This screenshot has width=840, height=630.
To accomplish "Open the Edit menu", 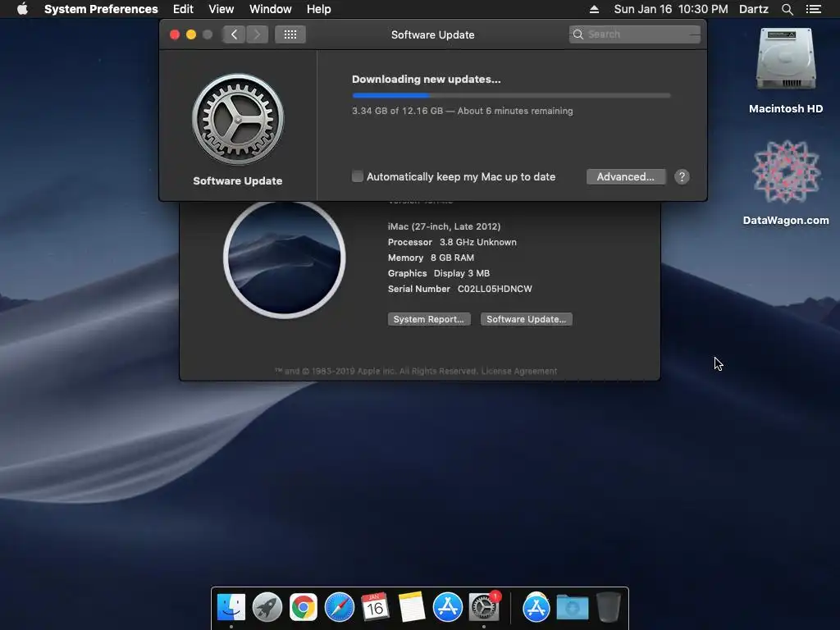I will (183, 9).
